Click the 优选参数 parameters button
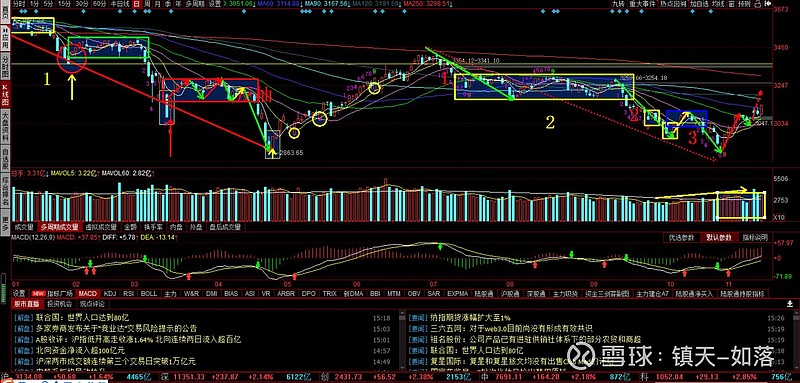Image resolution: width=800 pixels, height=383 pixels. pyautogui.click(x=681, y=238)
